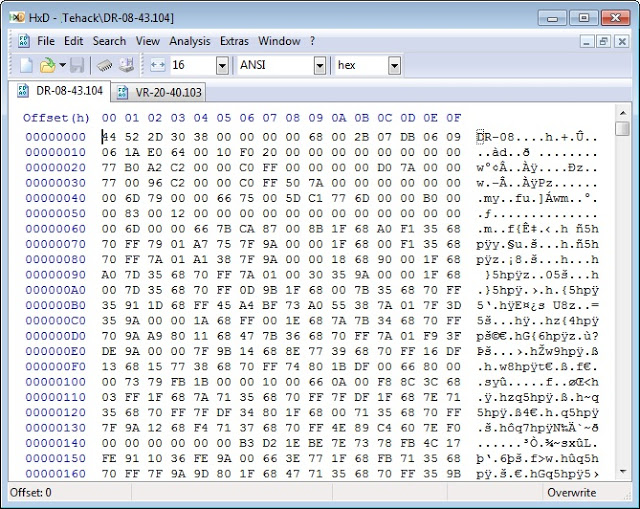Open the ANSI charset dropdown

pyautogui.click(x=320, y=65)
